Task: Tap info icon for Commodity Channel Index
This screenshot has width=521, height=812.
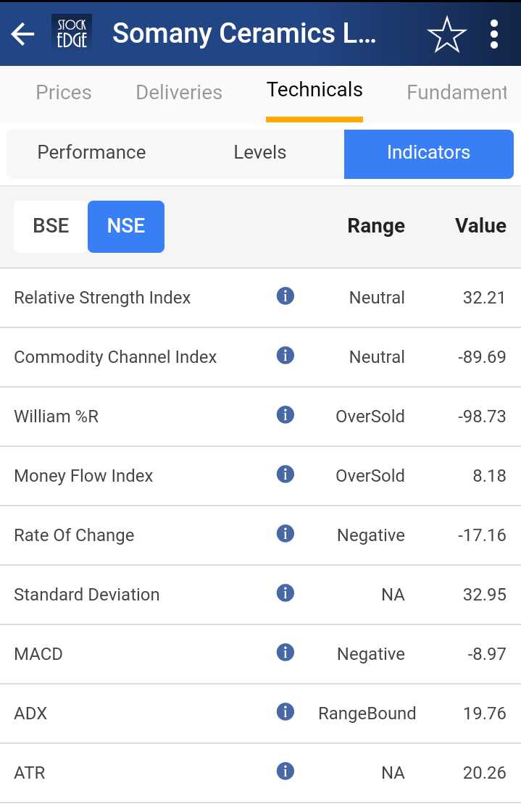Action: coord(285,355)
